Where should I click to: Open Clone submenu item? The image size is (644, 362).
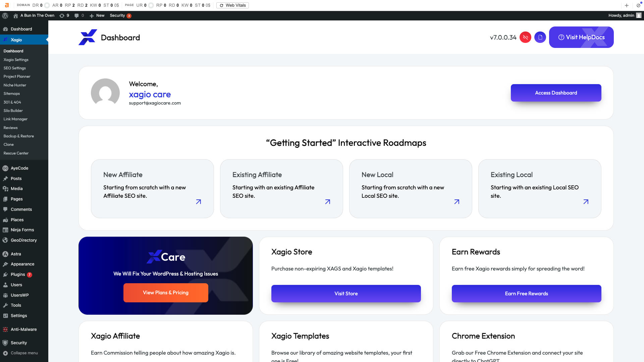pos(8,144)
